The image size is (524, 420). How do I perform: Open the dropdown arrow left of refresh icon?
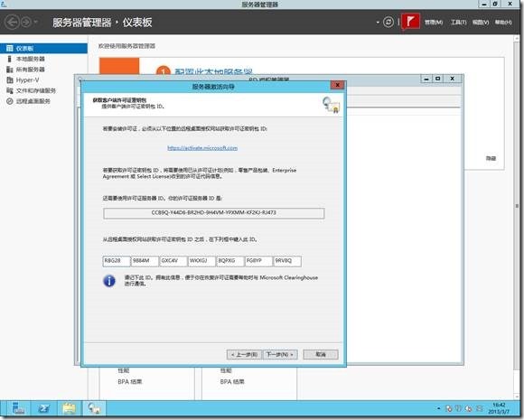(378, 23)
